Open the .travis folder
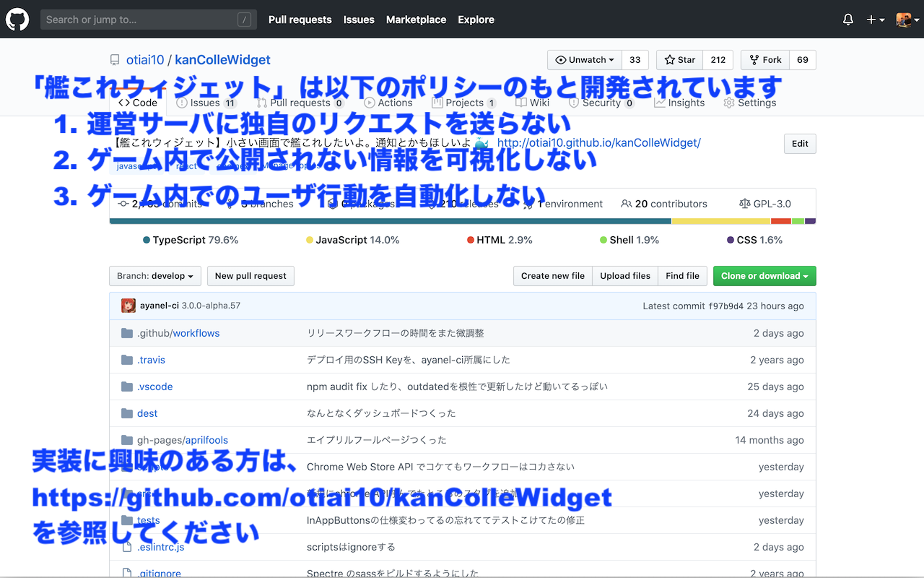The height and width of the screenshot is (578, 924). pos(151,360)
